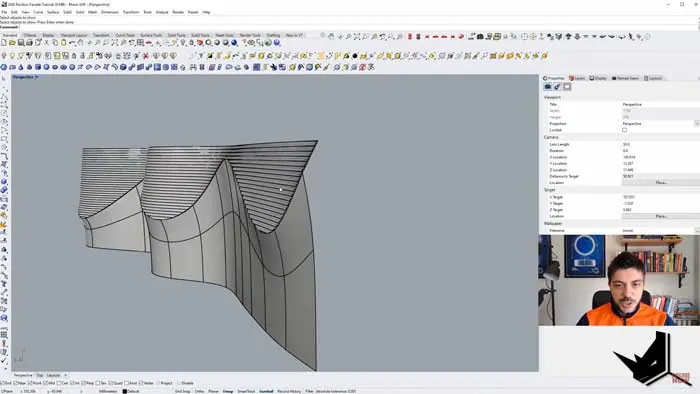Switch to the Named Views panel tab
Image resolution: width=700 pixels, height=394 pixels.
point(625,78)
